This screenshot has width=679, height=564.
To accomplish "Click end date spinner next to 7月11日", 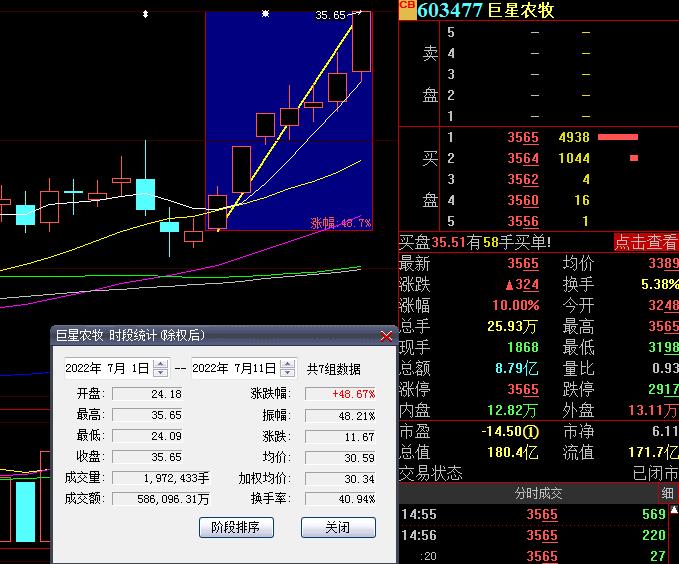I will (287, 368).
